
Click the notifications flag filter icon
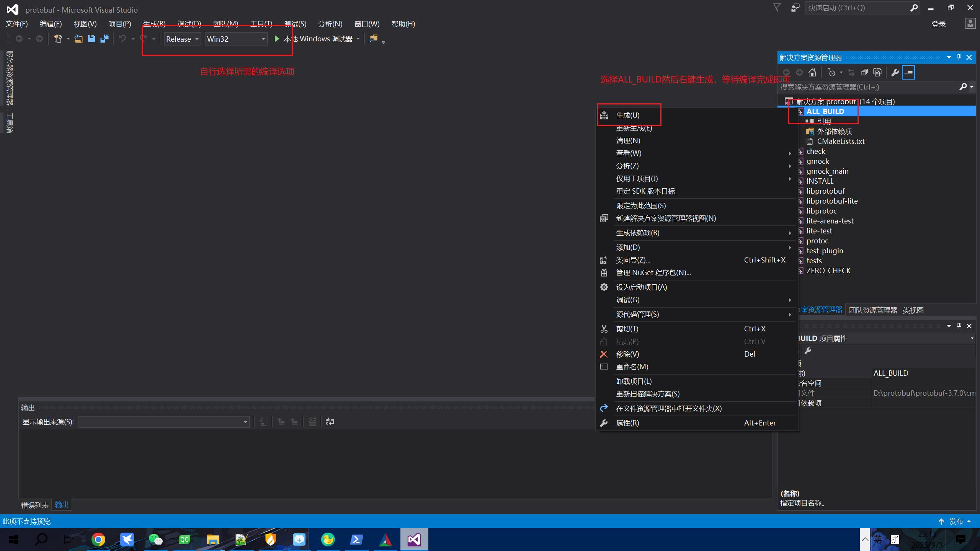[777, 8]
